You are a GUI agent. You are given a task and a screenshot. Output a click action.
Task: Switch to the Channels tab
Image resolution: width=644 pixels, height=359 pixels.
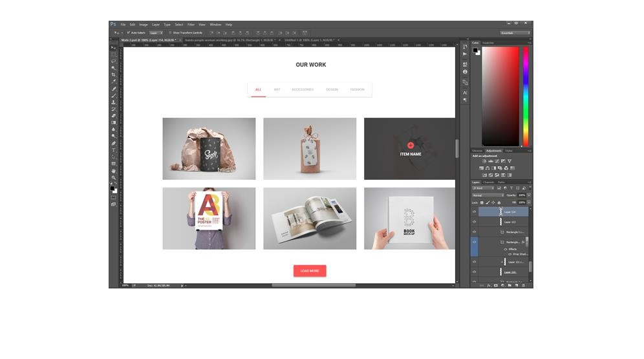(x=489, y=182)
